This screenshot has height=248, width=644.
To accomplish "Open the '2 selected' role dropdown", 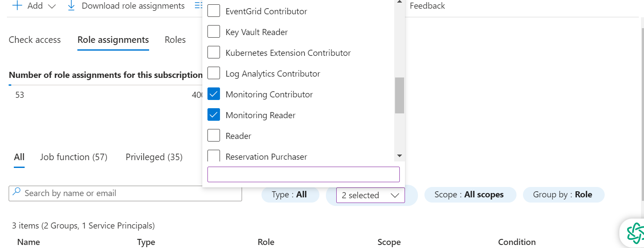I will click(x=370, y=195).
